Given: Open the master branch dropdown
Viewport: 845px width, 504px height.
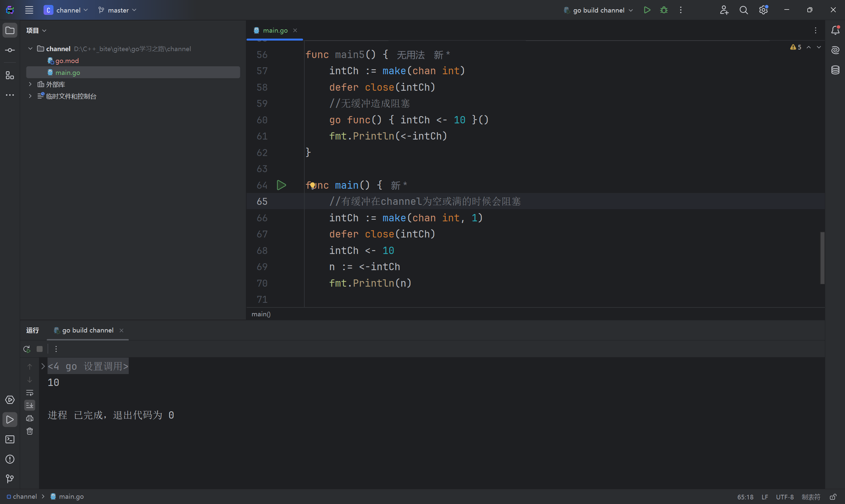Looking at the screenshot, I should pos(117,10).
